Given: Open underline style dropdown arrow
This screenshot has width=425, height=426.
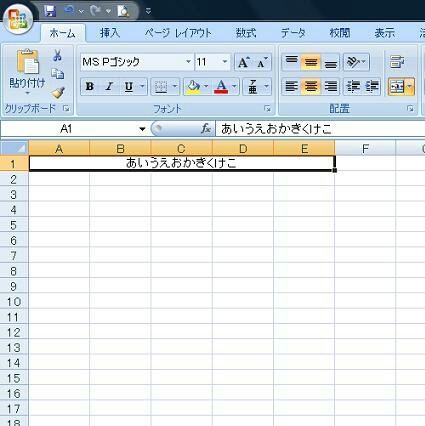Looking at the screenshot, I should pos(142,87).
